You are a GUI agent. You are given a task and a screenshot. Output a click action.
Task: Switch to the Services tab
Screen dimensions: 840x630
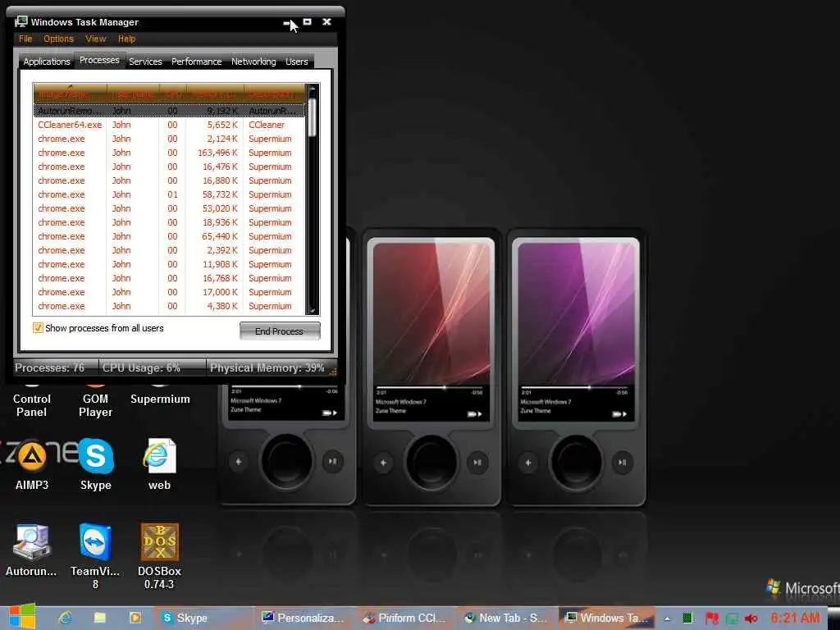(x=145, y=62)
